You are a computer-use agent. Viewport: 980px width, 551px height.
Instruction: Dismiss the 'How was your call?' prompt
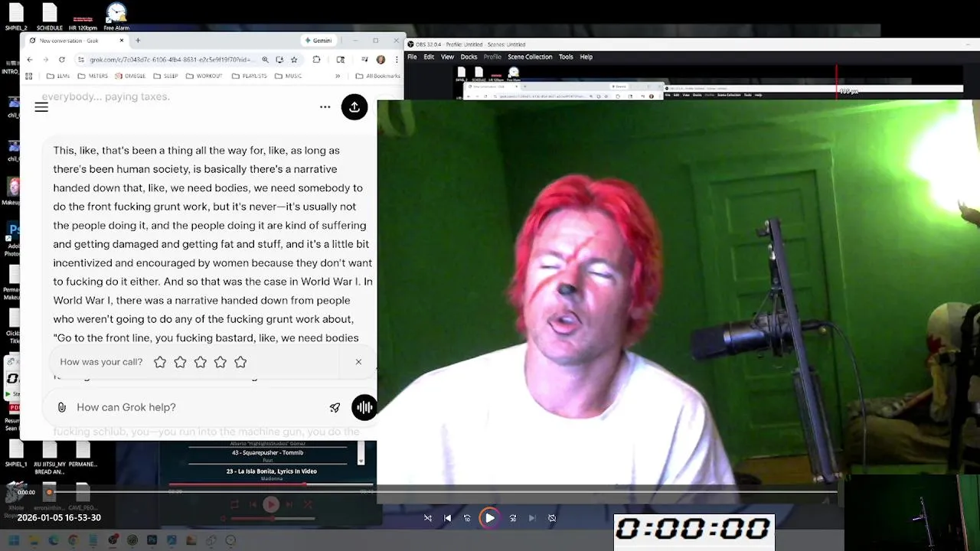[x=358, y=362]
